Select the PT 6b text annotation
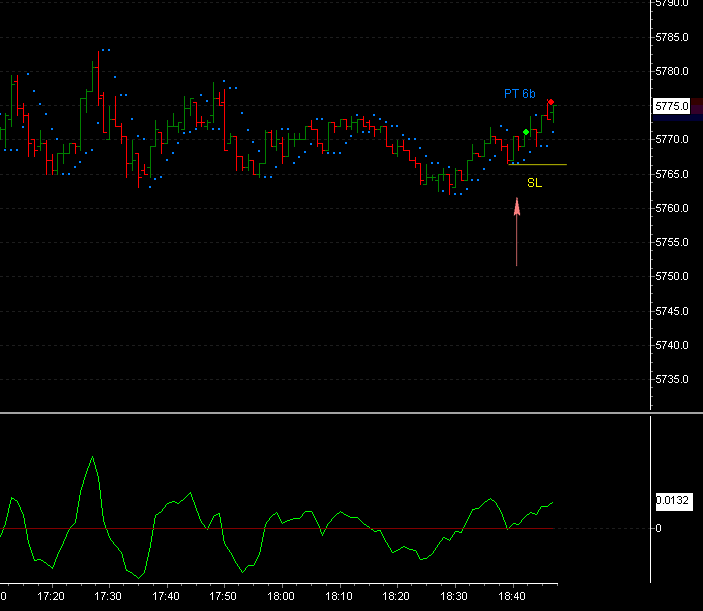 click(x=520, y=94)
